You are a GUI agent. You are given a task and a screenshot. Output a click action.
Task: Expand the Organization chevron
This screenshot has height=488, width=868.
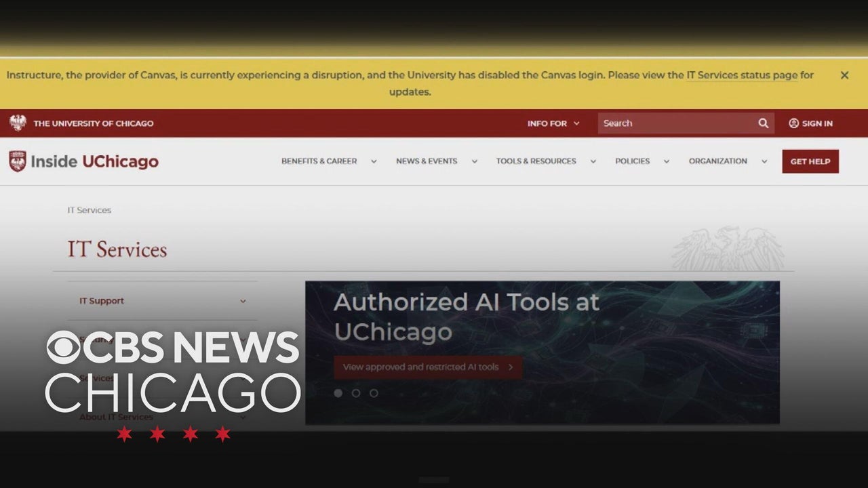[764, 161]
